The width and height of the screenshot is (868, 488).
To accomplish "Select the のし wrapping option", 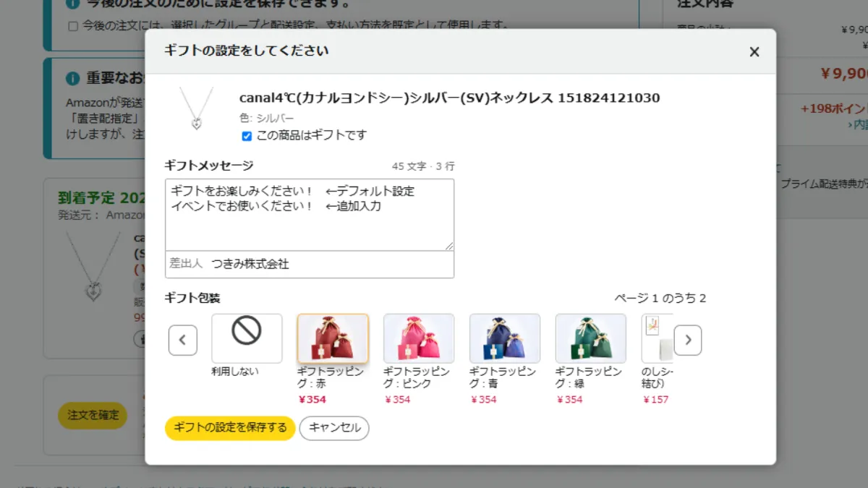I will coord(657,338).
